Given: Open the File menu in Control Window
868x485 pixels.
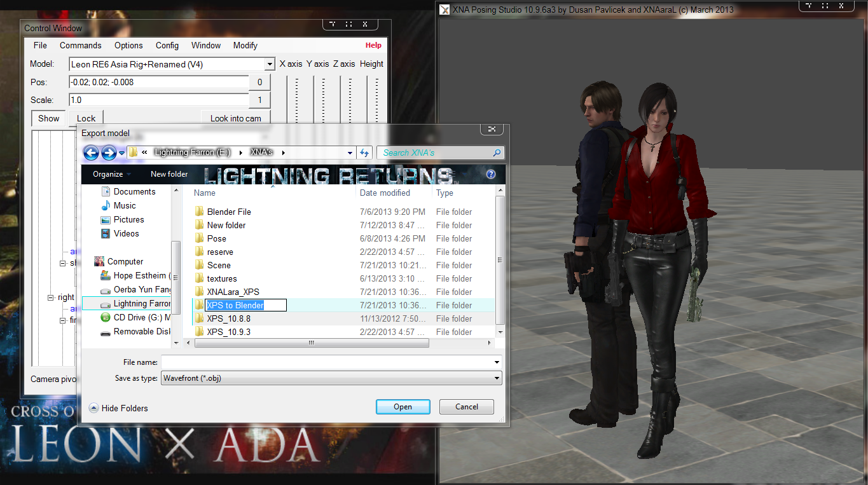Looking at the screenshot, I should [40, 45].
